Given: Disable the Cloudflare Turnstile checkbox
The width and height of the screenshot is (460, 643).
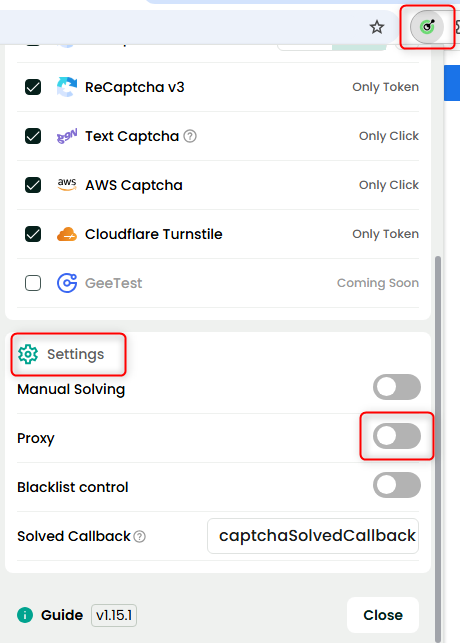Looking at the screenshot, I should [x=33, y=234].
